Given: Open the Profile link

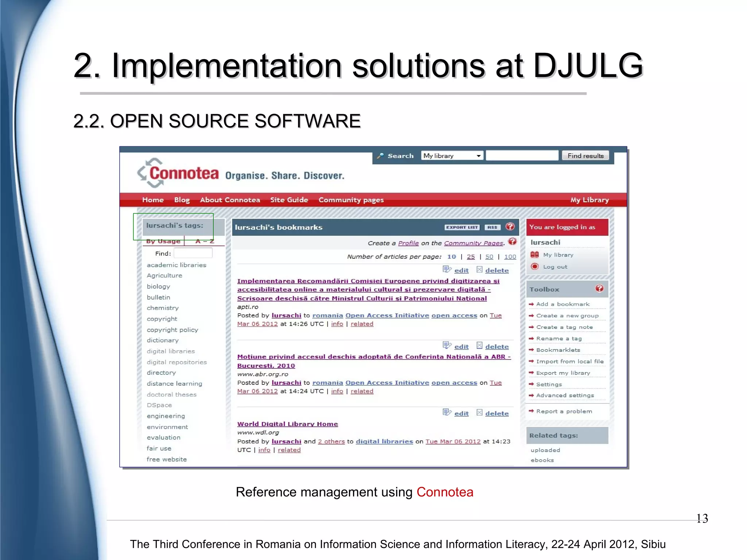Looking at the screenshot, I should click(x=408, y=243).
